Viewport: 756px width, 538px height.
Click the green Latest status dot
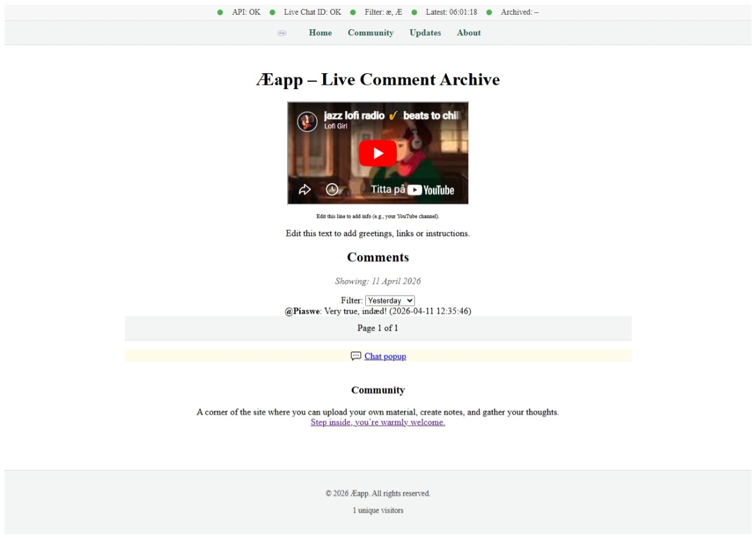point(415,12)
